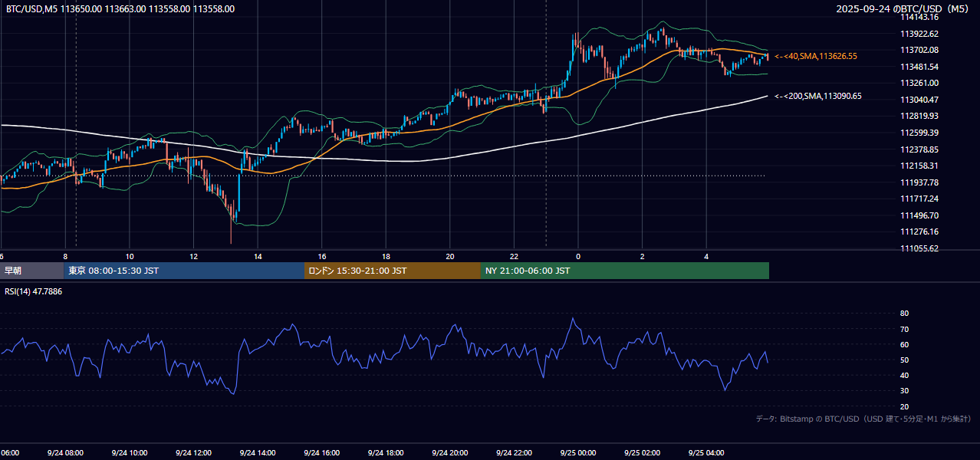Click the 9/24 08:00 bottom time label

(x=65, y=453)
